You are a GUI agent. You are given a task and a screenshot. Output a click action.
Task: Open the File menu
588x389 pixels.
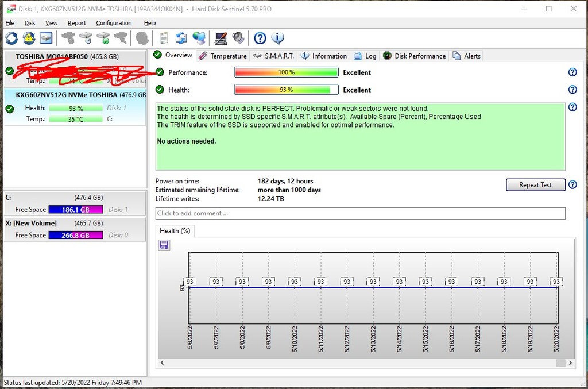click(x=10, y=23)
